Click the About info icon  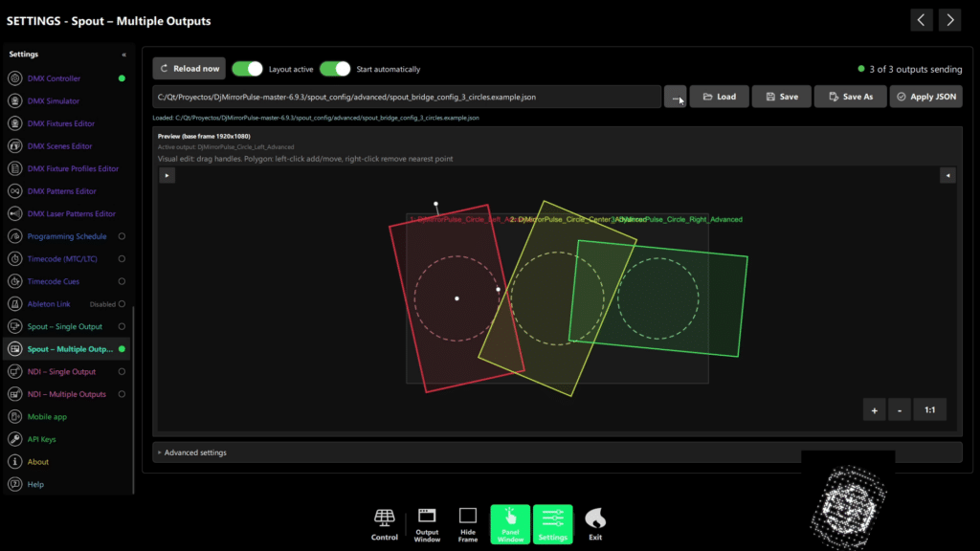coord(15,461)
